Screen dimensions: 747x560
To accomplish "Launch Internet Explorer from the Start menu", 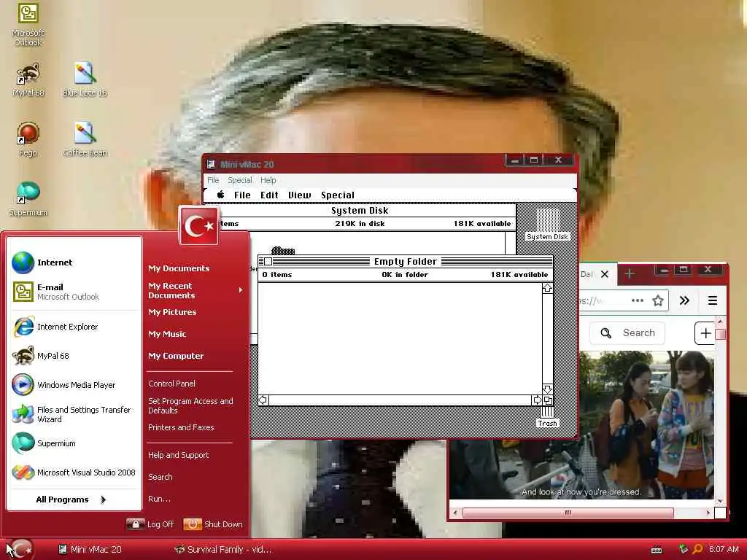I will pyautogui.click(x=74, y=327).
